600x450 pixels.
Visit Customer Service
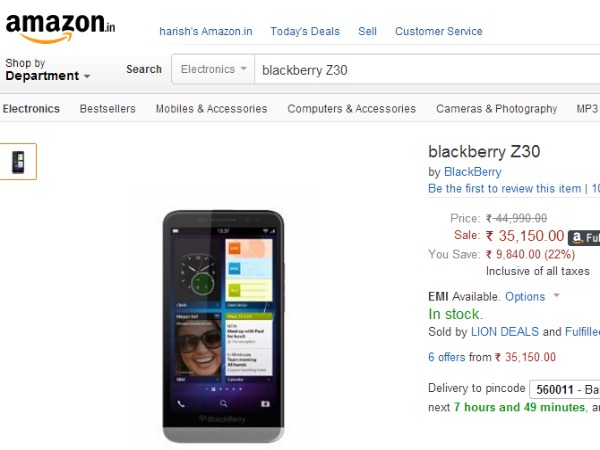pyautogui.click(x=439, y=31)
